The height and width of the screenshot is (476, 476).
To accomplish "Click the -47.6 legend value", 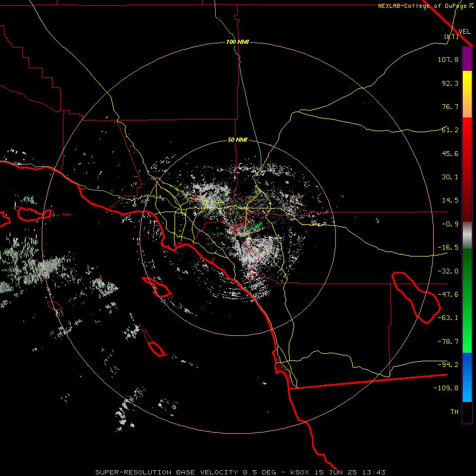I will [x=448, y=295].
